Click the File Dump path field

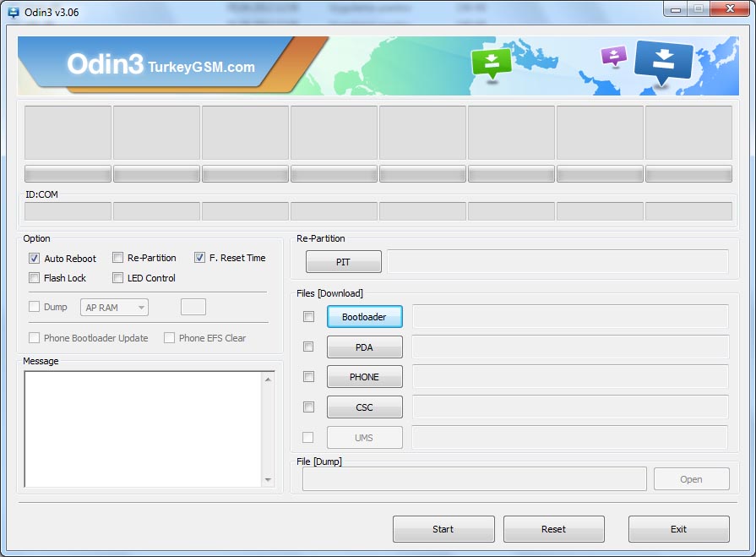point(475,479)
